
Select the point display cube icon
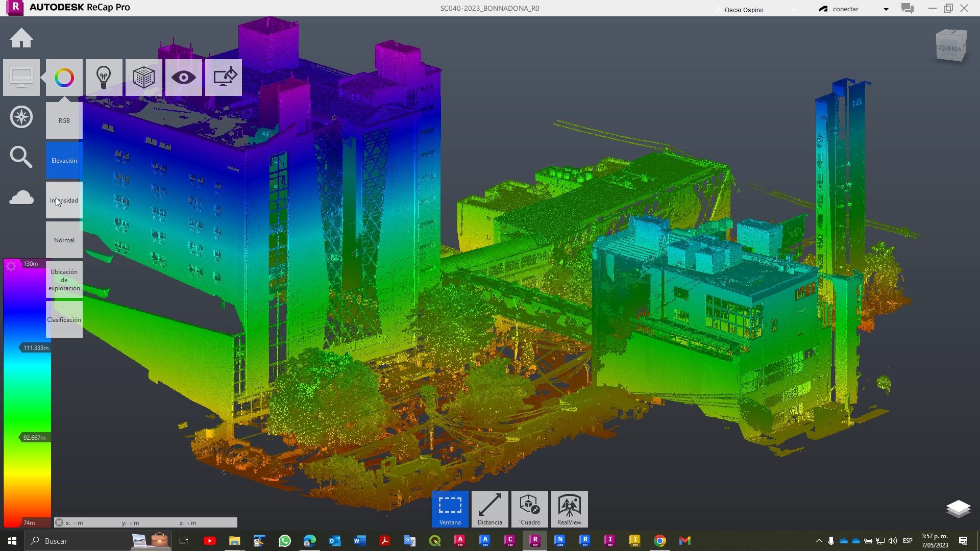(144, 78)
